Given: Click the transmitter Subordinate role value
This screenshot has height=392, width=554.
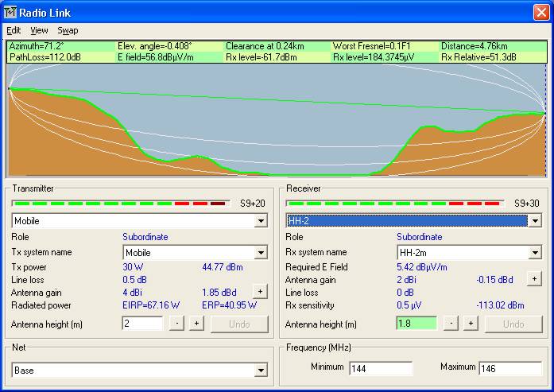Looking at the screenshot, I should 145,237.
